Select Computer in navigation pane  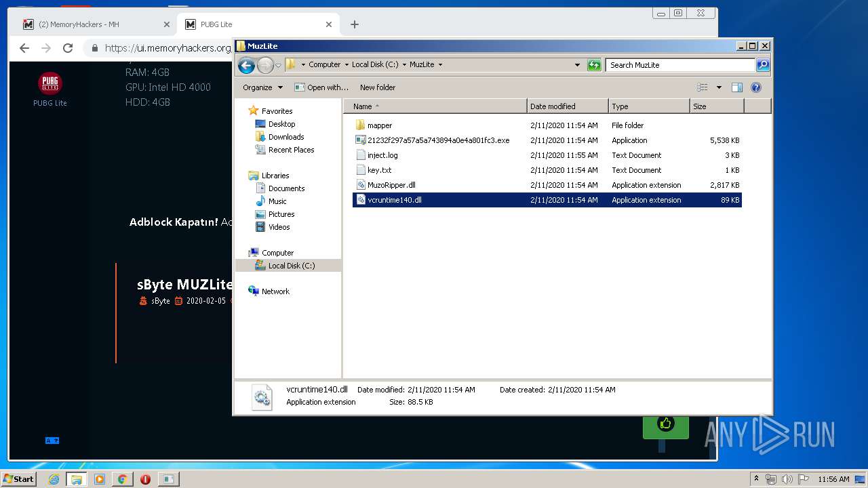[x=277, y=253]
